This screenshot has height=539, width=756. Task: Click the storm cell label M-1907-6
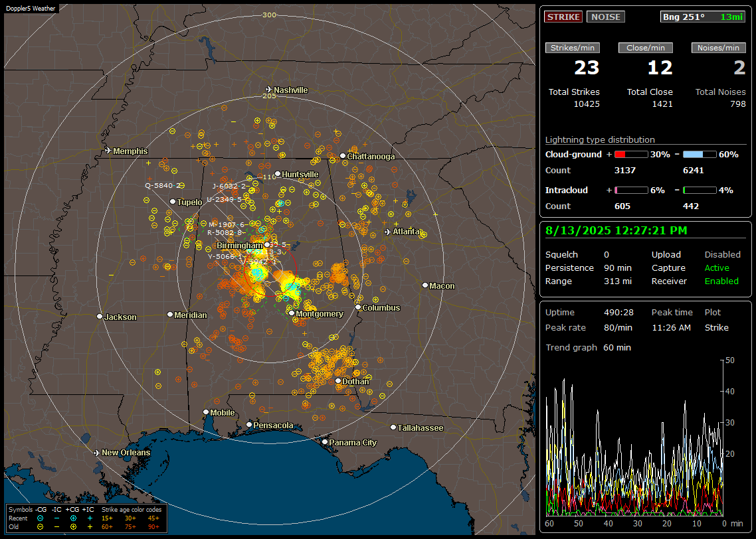click(227, 224)
